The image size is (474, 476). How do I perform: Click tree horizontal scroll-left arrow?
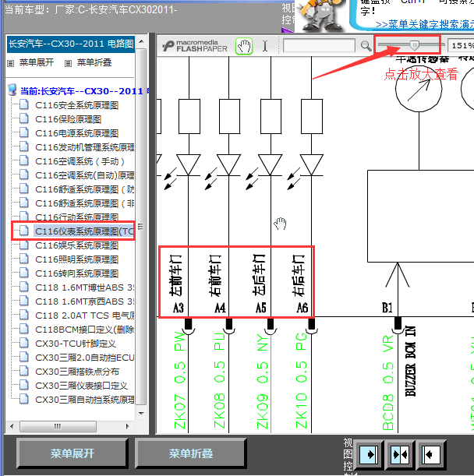[x=12, y=426]
